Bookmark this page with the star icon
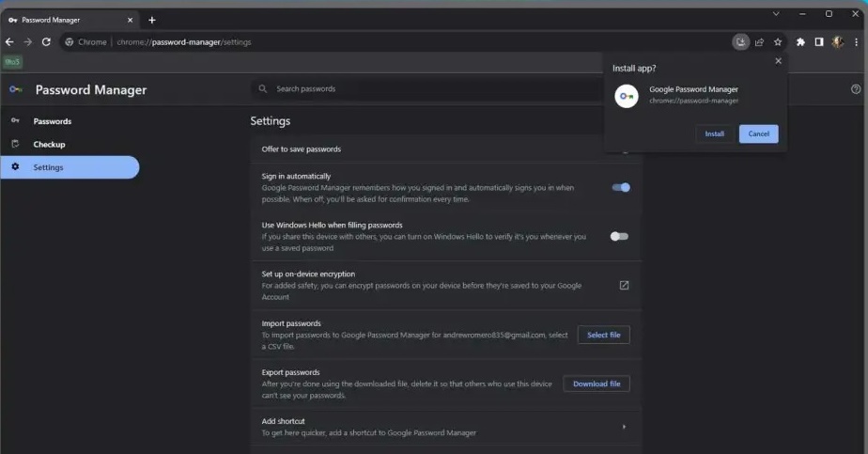 [x=778, y=42]
